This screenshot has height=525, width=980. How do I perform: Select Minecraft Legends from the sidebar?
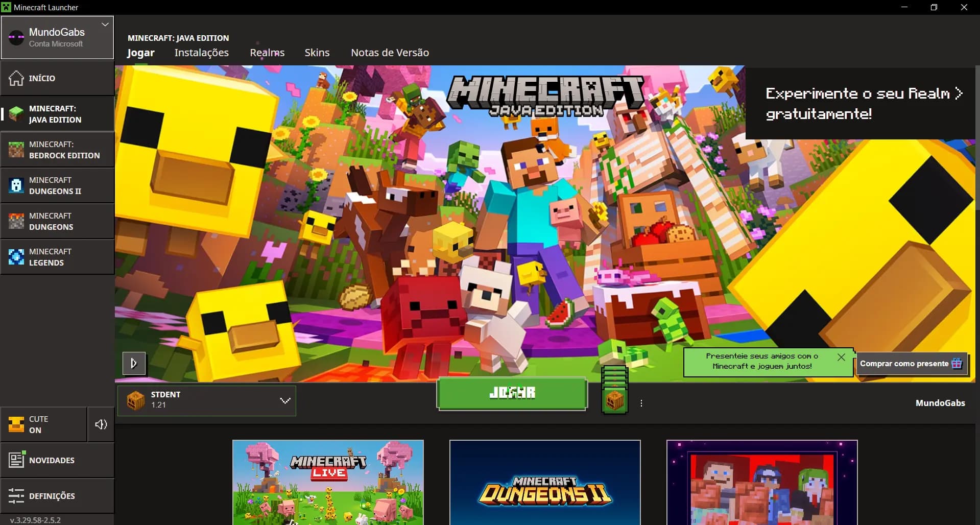click(x=57, y=256)
